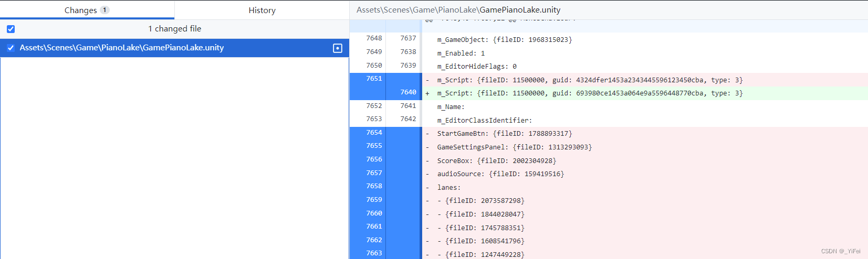Click the 'm_Enabled: 1' line
Image resolution: width=868 pixels, height=259 pixels.
point(461,53)
